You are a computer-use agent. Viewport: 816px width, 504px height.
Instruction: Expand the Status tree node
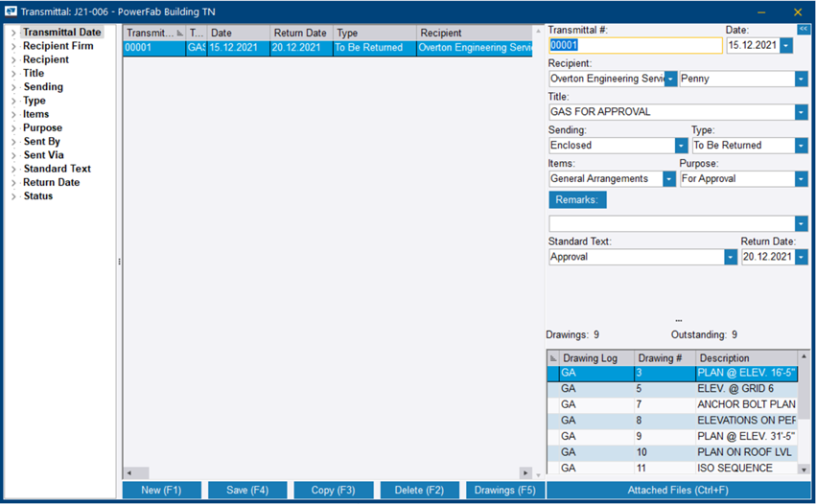(x=13, y=196)
